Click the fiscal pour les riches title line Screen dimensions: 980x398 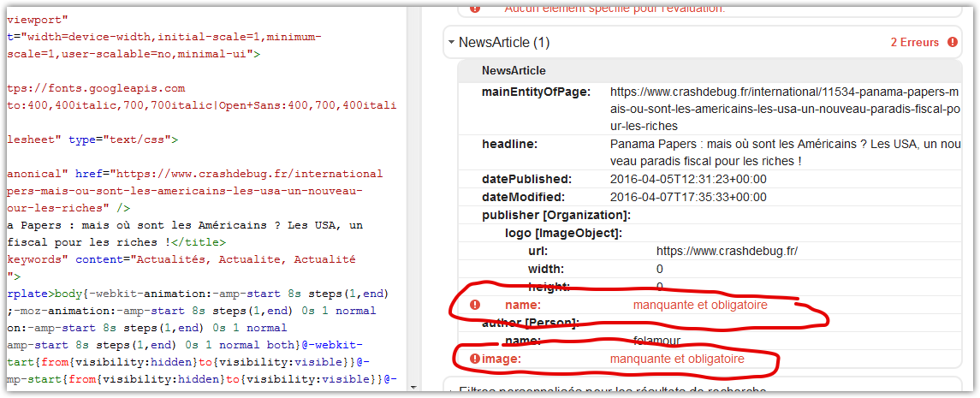tap(117, 242)
